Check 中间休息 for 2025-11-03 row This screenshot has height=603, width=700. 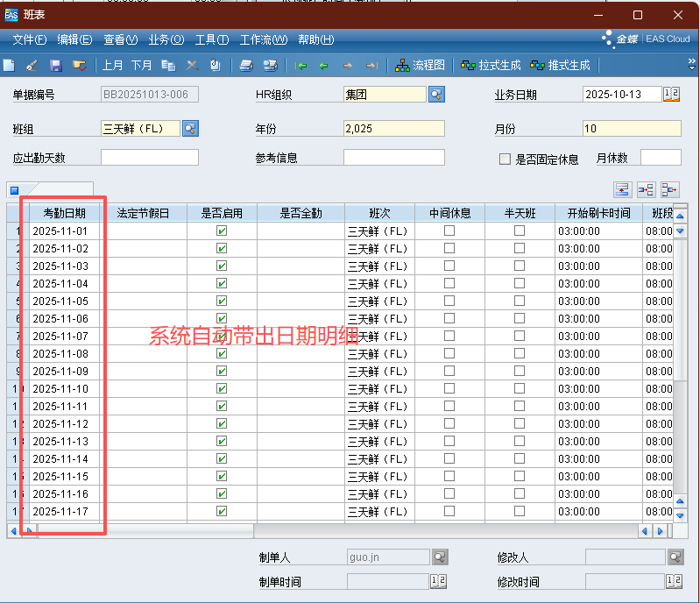click(x=449, y=266)
